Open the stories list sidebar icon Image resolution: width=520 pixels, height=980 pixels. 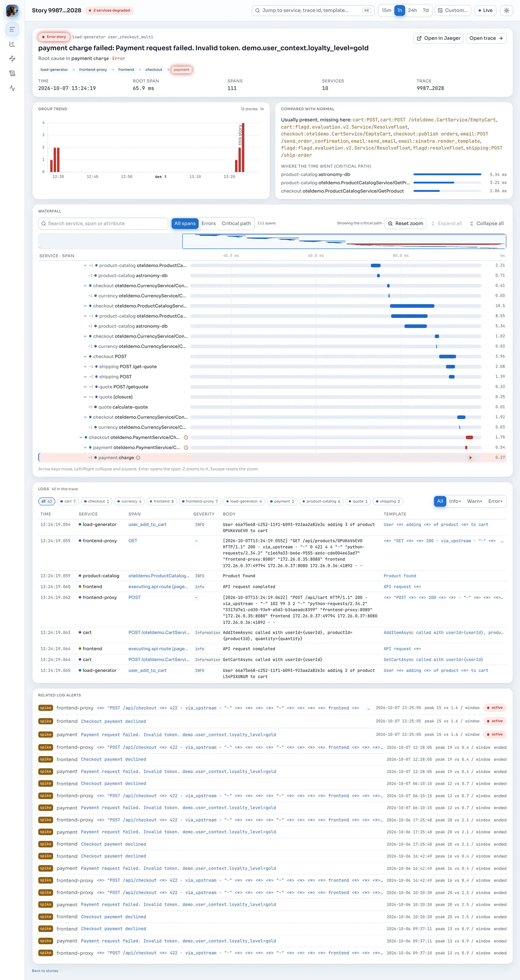pyautogui.click(x=12, y=29)
